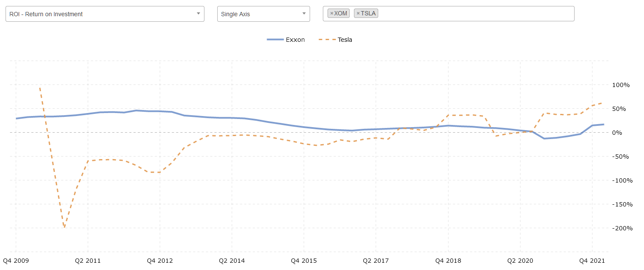The height and width of the screenshot is (270, 644).
Task: Click the Q2 2011 axis label
Action: (88, 261)
